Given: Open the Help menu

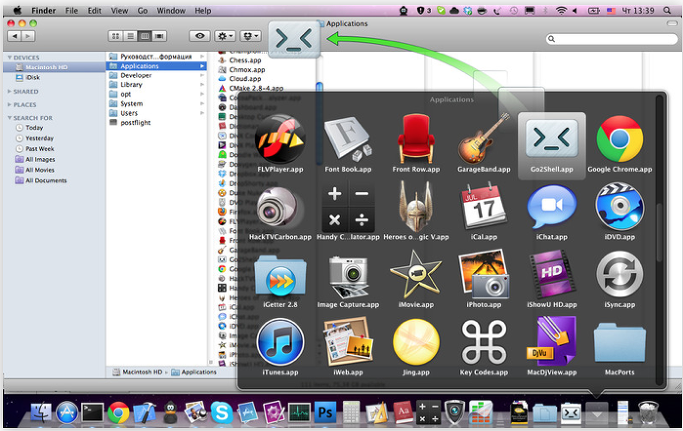Looking at the screenshot, I should [x=203, y=11].
